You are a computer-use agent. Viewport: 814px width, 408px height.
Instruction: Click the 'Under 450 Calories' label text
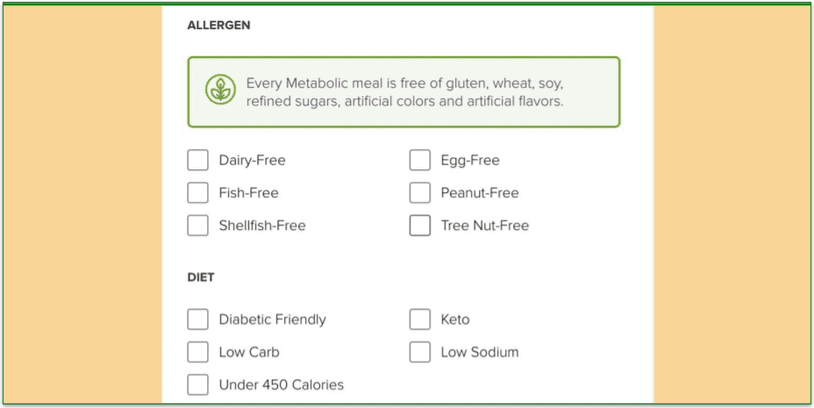click(281, 385)
